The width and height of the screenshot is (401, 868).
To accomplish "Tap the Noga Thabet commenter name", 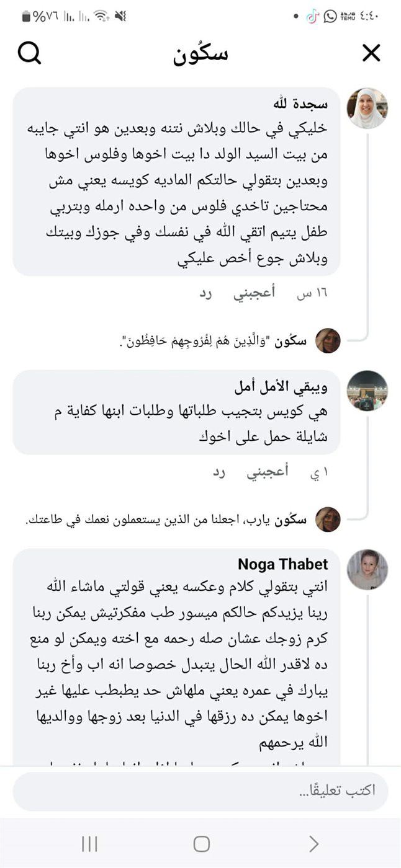I will [283, 565].
